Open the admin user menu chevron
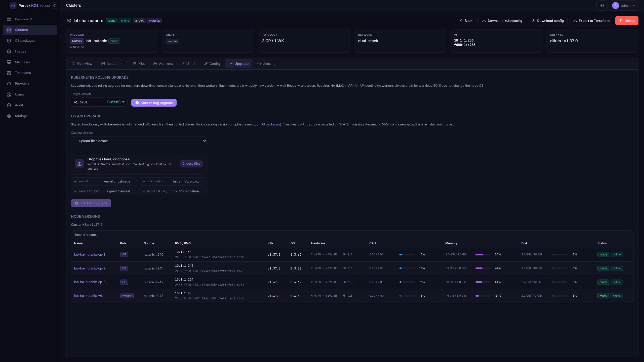Screen dimensions: 644x362 pos(634,6)
